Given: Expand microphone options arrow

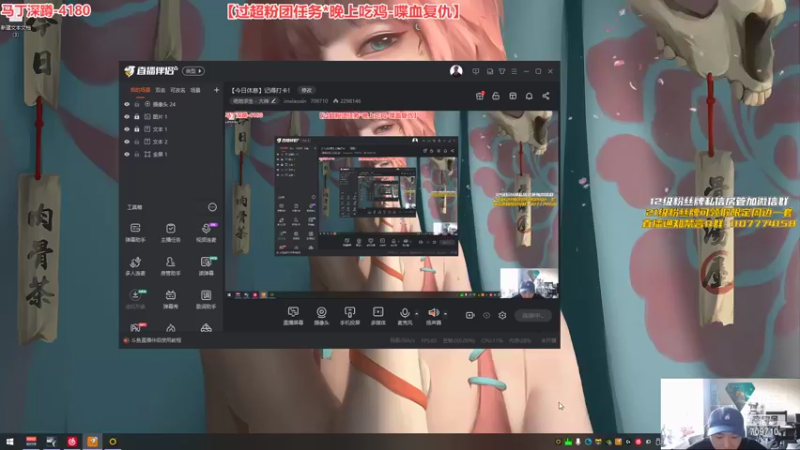Looking at the screenshot, I should pyautogui.click(x=417, y=313).
